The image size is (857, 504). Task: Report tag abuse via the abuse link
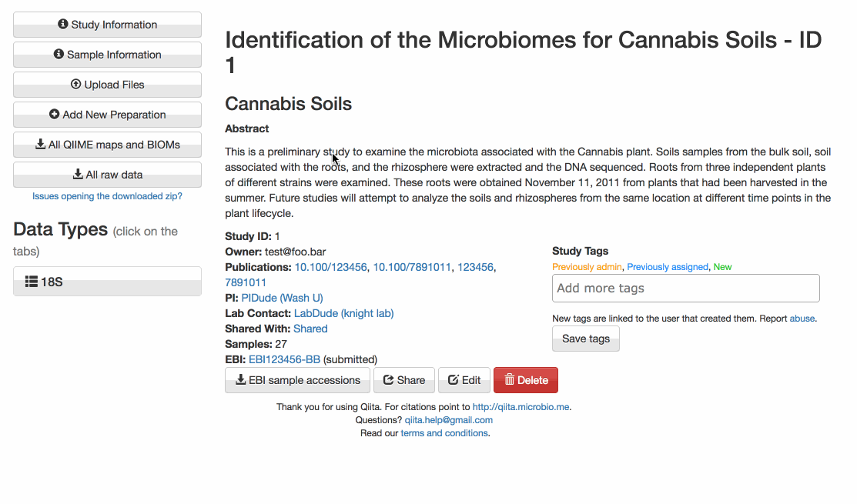pos(802,319)
